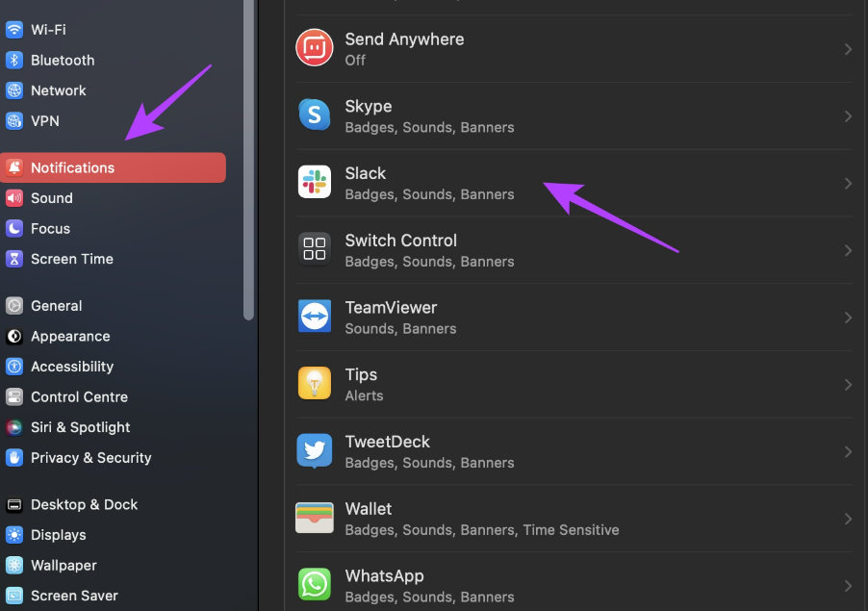Click the Tips lightbulb icon
This screenshot has width=868, height=611.
[315, 383]
